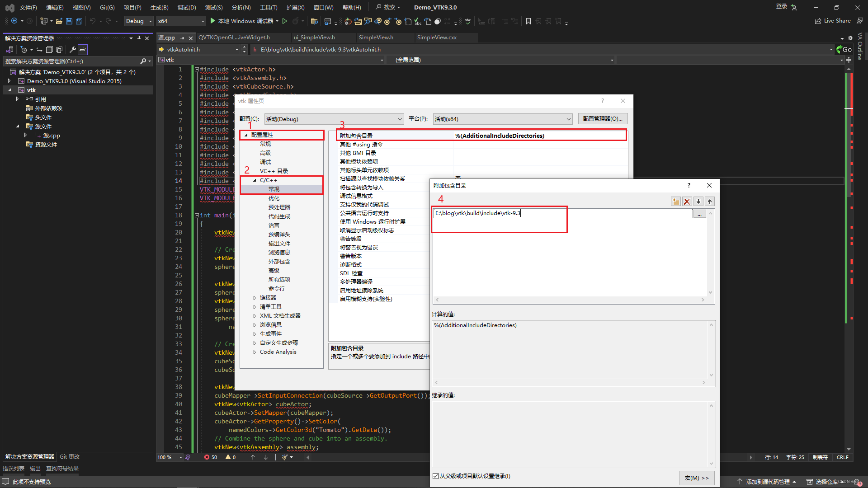Screen dimensions: 868x488
Task: Open the 配置(C) Debug dropdown
Action: [x=334, y=119]
